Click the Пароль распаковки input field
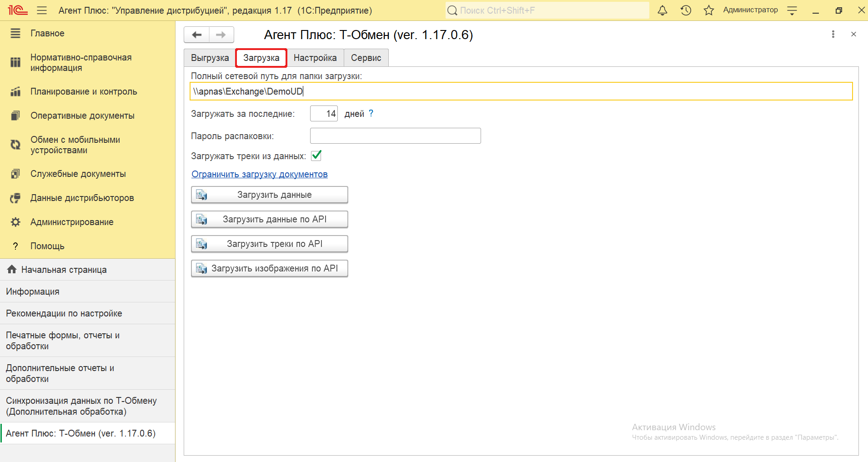The width and height of the screenshot is (868, 462). (x=395, y=136)
